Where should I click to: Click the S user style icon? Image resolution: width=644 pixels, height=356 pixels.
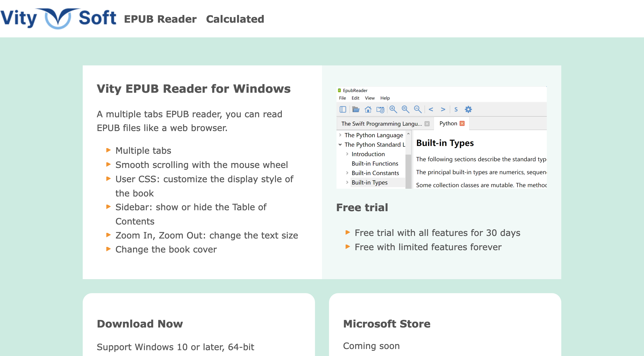[x=456, y=110]
